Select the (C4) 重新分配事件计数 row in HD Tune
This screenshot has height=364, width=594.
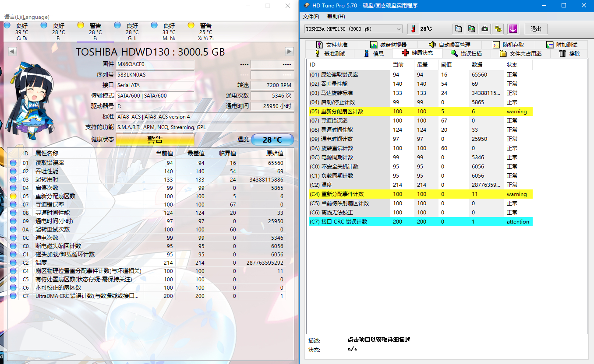(420, 194)
